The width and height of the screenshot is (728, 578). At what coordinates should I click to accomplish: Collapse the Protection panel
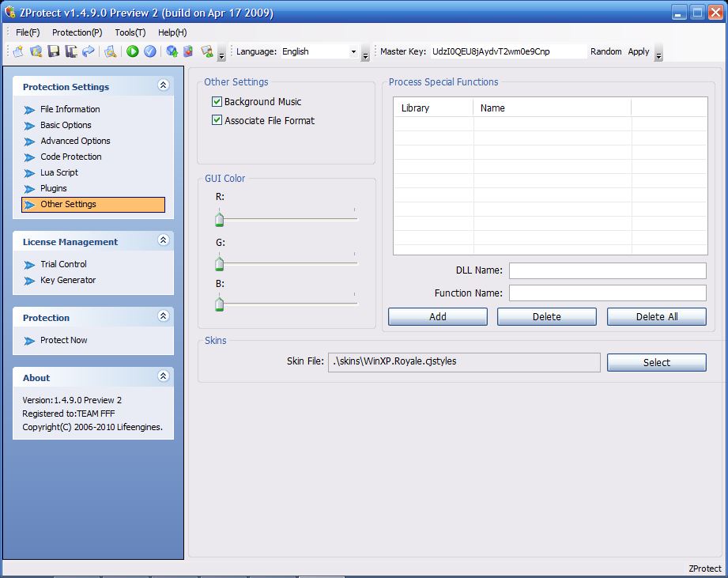click(163, 316)
